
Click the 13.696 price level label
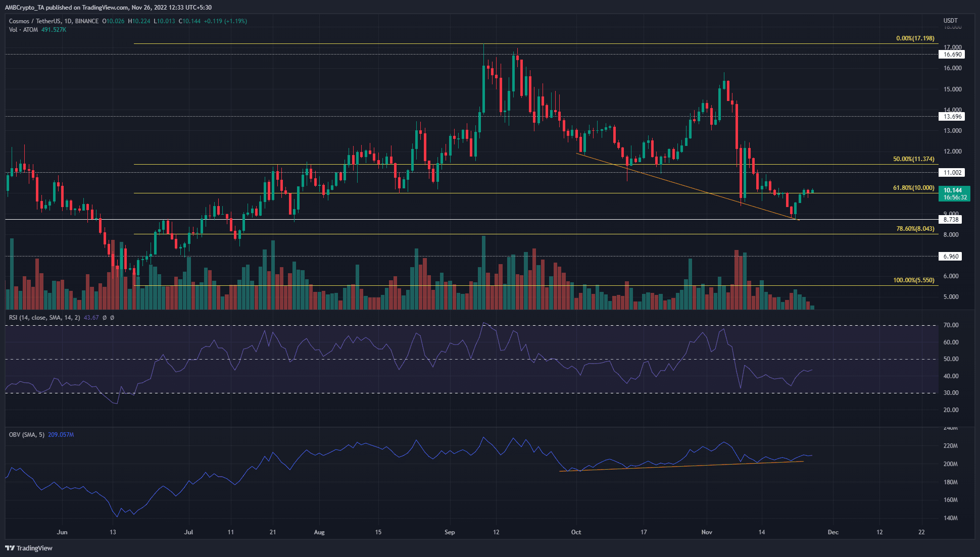click(x=952, y=117)
